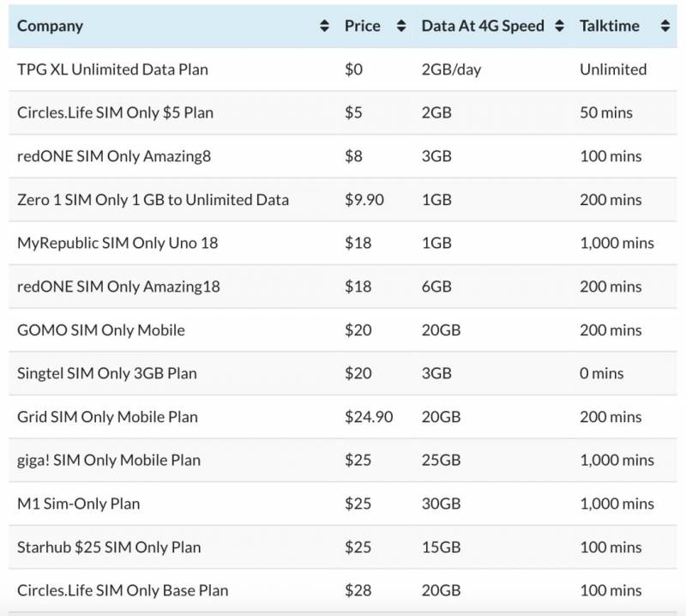Sort table by the Company column header
The width and height of the screenshot is (686, 616).
click(x=50, y=26)
